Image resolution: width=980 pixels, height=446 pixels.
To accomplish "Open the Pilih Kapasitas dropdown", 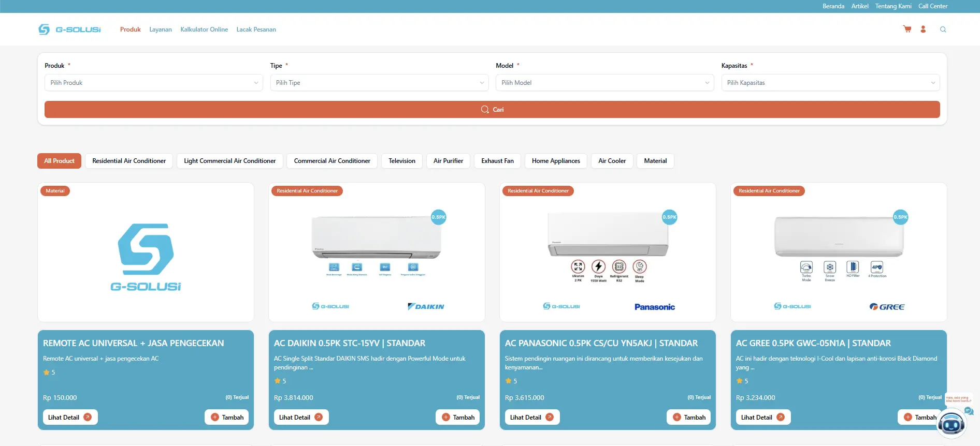I will [830, 83].
